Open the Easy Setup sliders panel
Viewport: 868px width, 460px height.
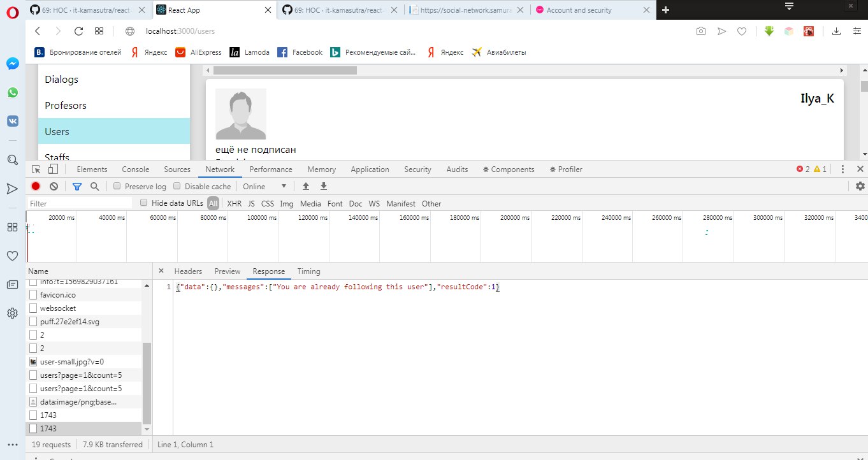click(x=857, y=31)
